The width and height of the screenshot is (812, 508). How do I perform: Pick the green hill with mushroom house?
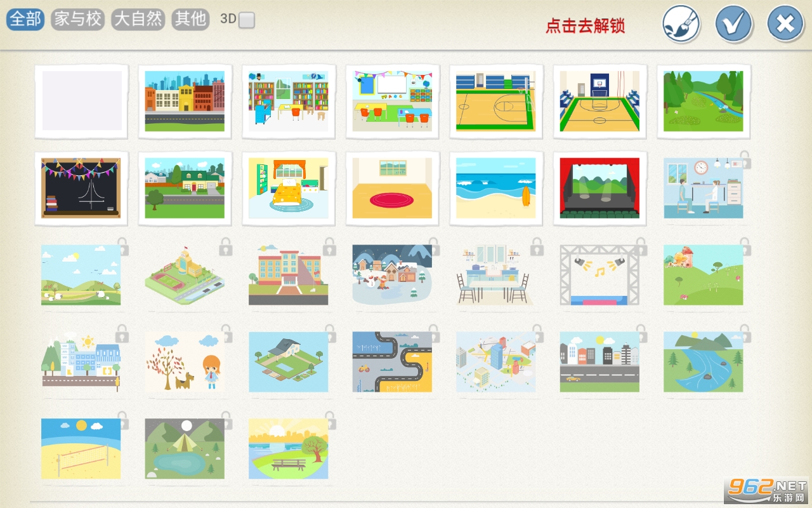tap(704, 275)
